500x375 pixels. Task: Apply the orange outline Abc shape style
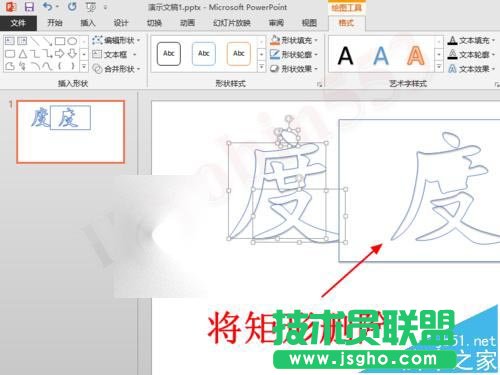click(x=239, y=54)
